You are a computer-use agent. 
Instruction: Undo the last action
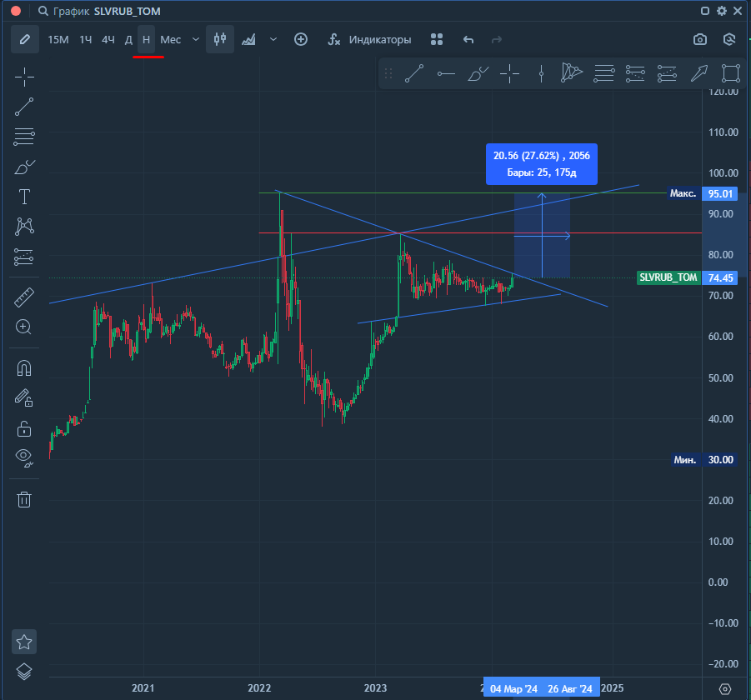point(468,40)
